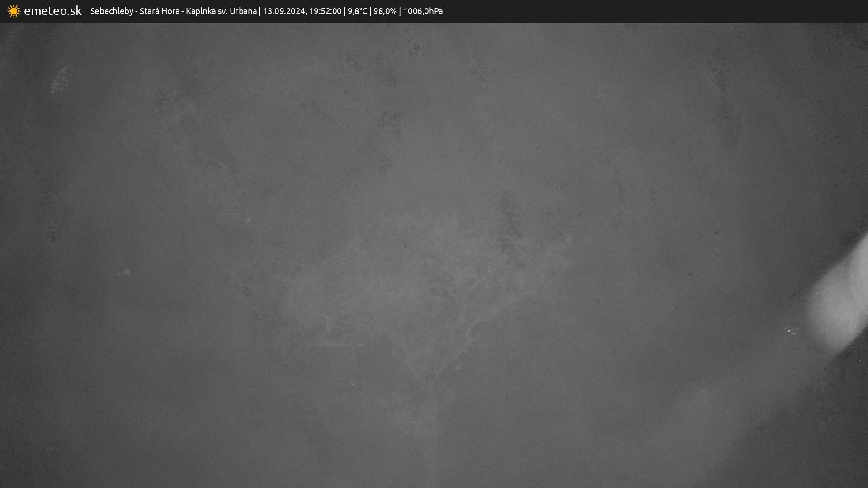The width and height of the screenshot is (868, 488).
Task: Click the empty area of the dark header bar
Action: 656,11
